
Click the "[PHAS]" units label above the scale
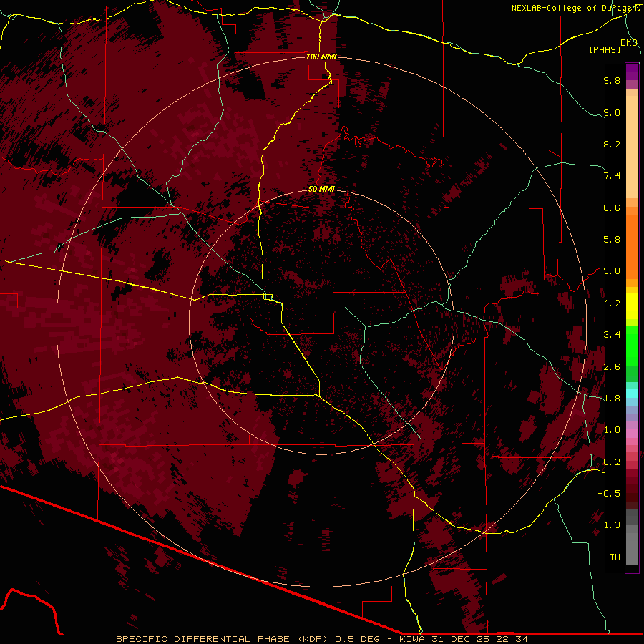[x=605, y=49]
